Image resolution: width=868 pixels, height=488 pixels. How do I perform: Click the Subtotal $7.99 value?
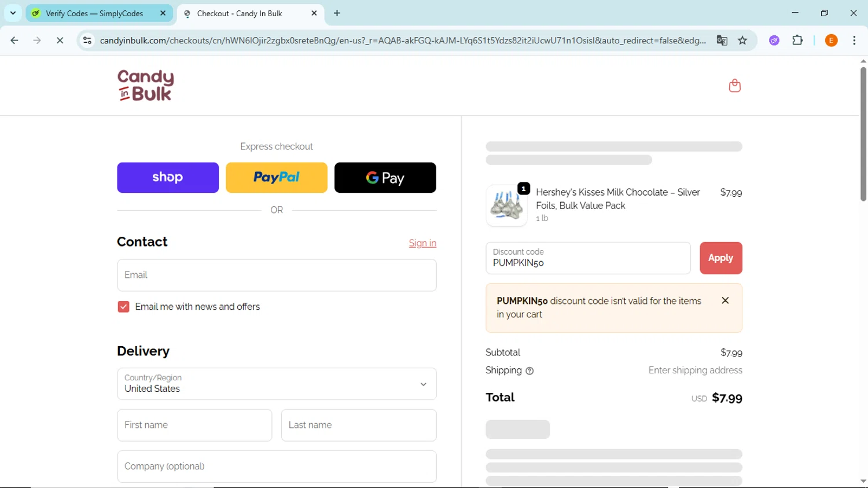click(x=731, y=353)
